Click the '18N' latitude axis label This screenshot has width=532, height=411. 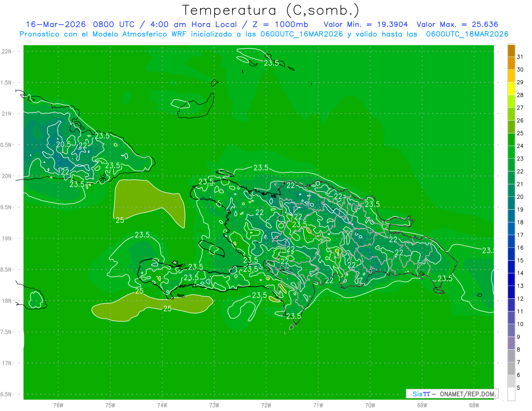(x=7, y=301)
